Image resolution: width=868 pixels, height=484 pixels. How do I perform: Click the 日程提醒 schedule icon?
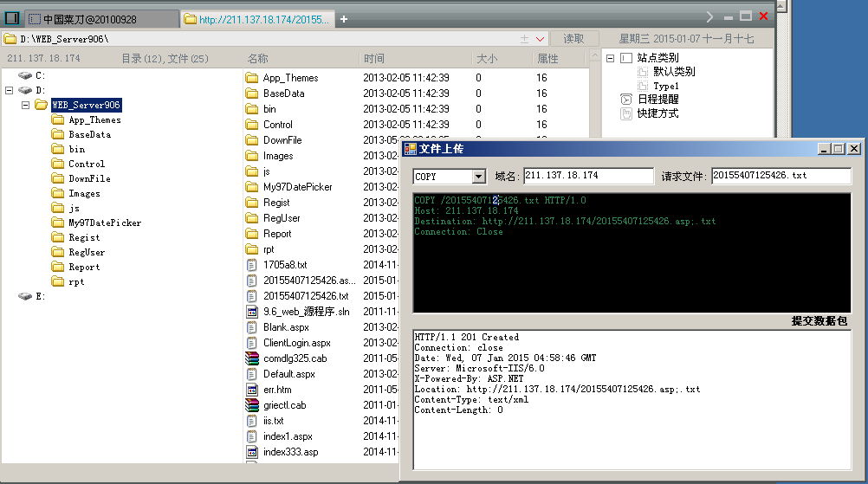[x=626, y=99]
